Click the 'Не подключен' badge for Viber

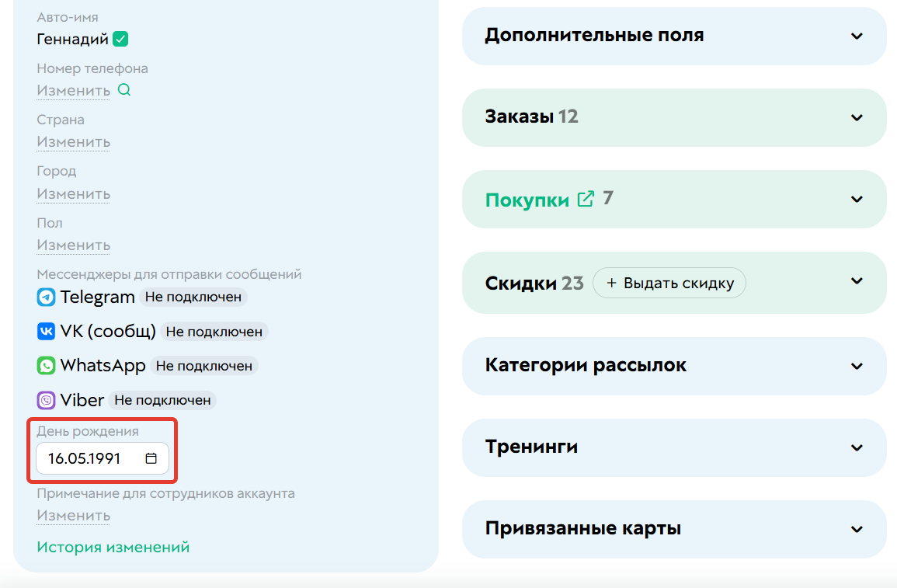click(163, 400)
